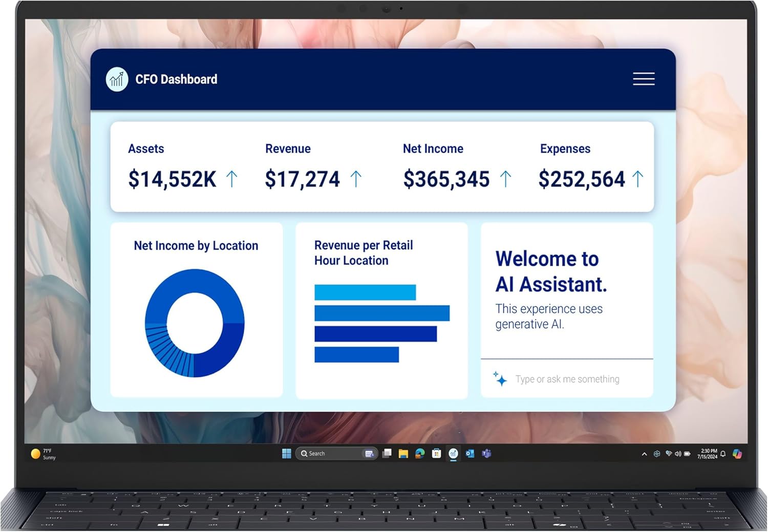Click 'This experience uses generative AI.' text

(549, 316)
